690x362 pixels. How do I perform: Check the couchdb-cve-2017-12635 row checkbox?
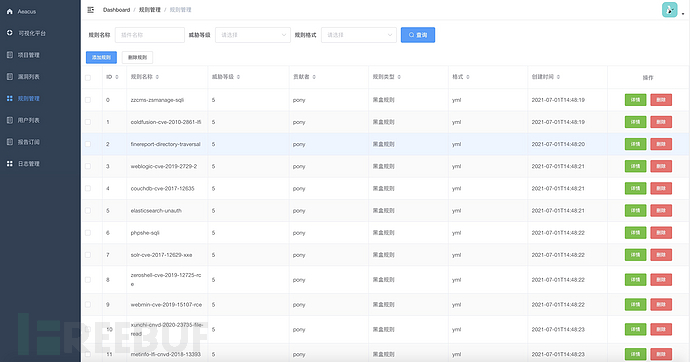[x=88, y=188]
